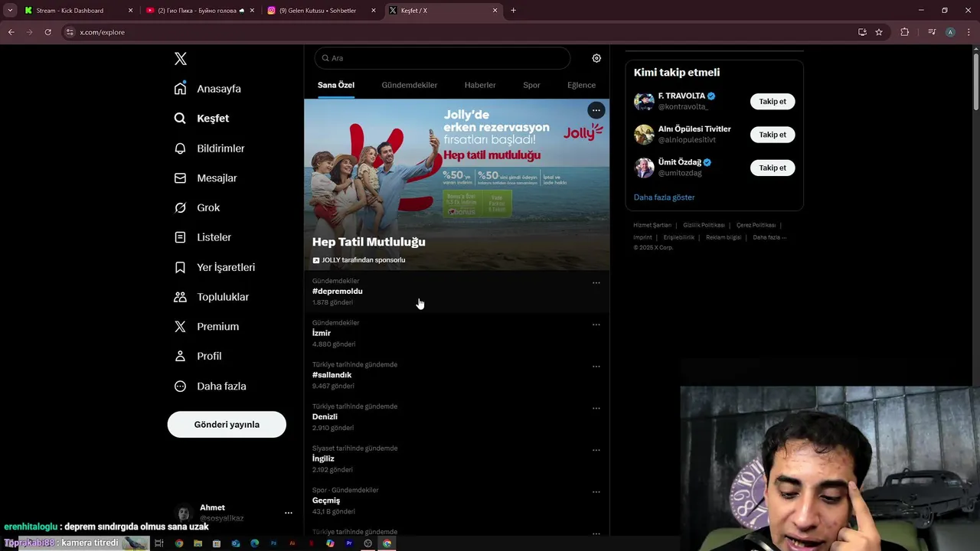Open Gizlilik Politikası footer link
Screen dimensions: 980x551
(x=704, y=226)
